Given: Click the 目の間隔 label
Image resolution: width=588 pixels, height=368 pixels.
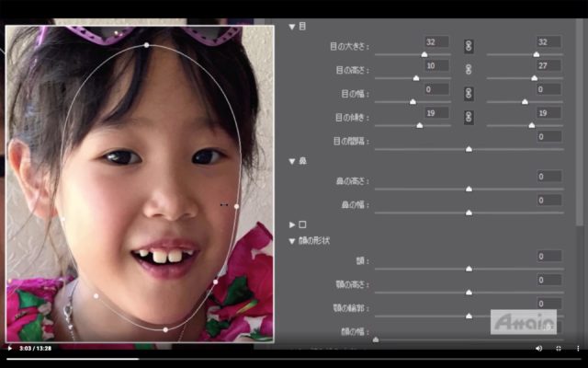Looking at the screenshot, I should [x=351, y=142].
